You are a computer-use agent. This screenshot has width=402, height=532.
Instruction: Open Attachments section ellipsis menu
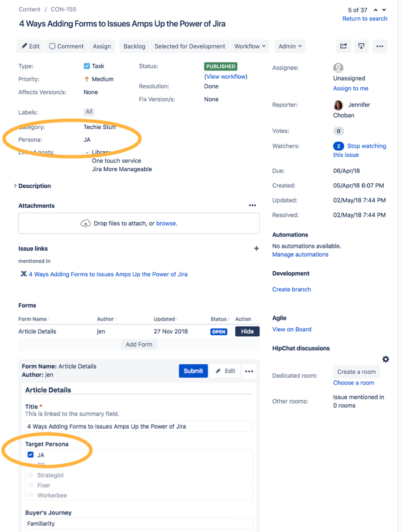[252, 205]
